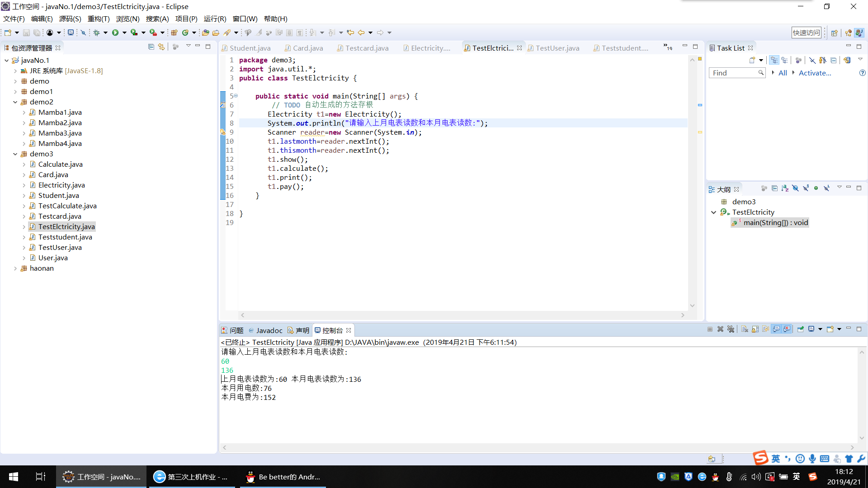Click Collapse All in Package Explorer
868x488 pixels.
coord(151,47)
